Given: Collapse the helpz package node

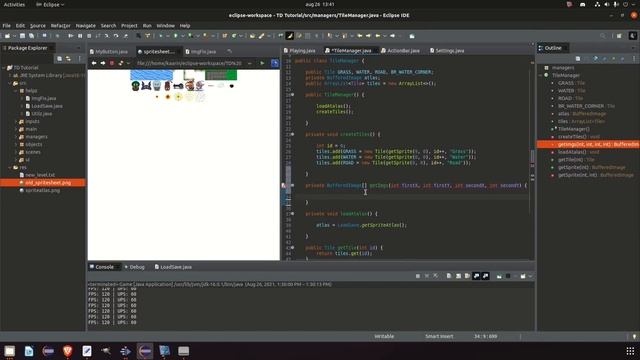Looking at the screenshot, I should pos(16,91).
